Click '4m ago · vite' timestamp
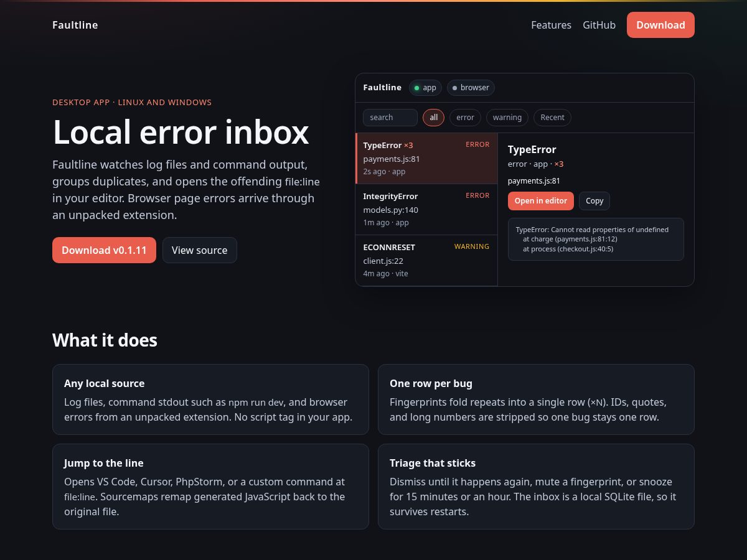Viewport: 747px width, 560px height. (386, 274)
